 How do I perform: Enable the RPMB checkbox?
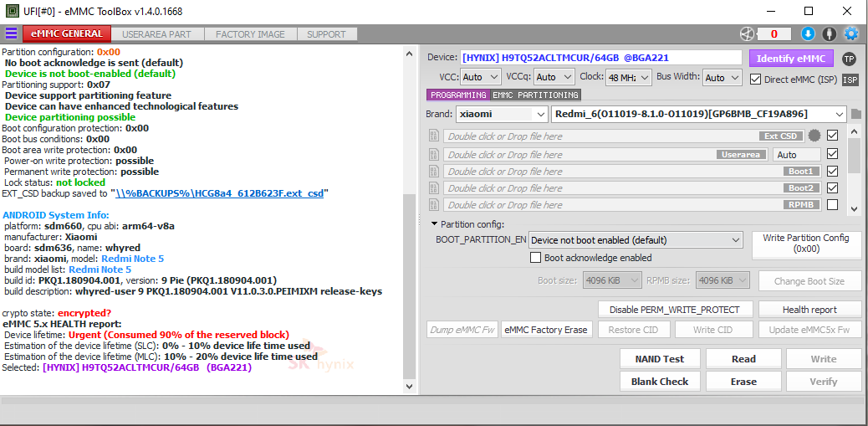[x=832, y=205]
